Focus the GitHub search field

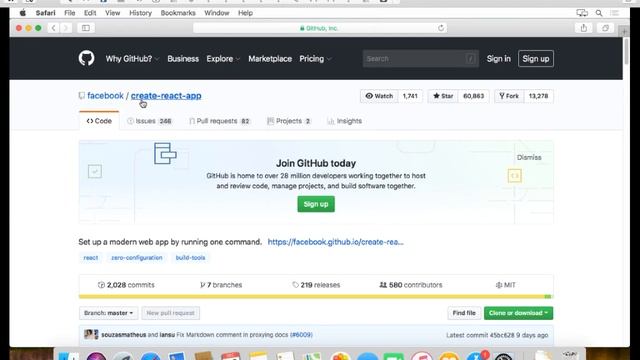(420, 59)
